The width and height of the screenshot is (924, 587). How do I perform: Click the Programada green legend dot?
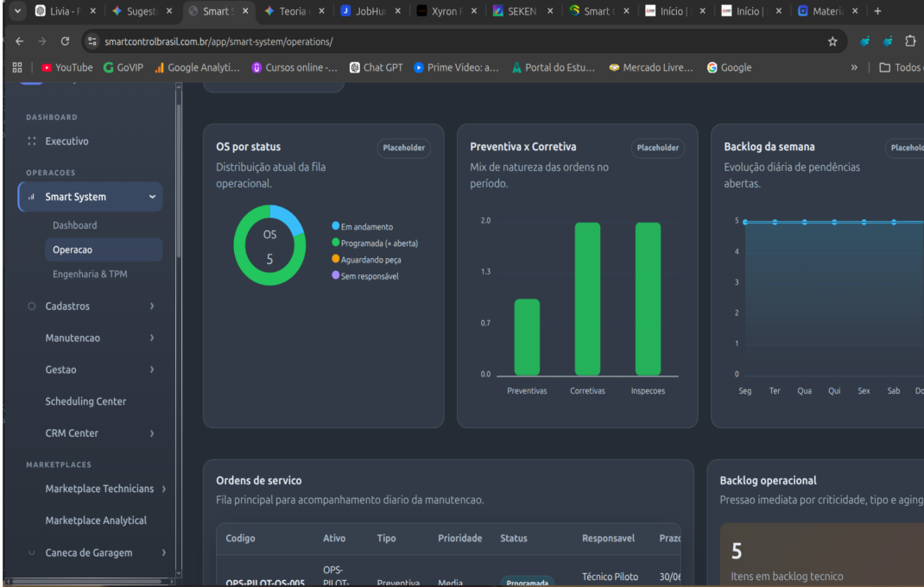click(x=335, y=243)
